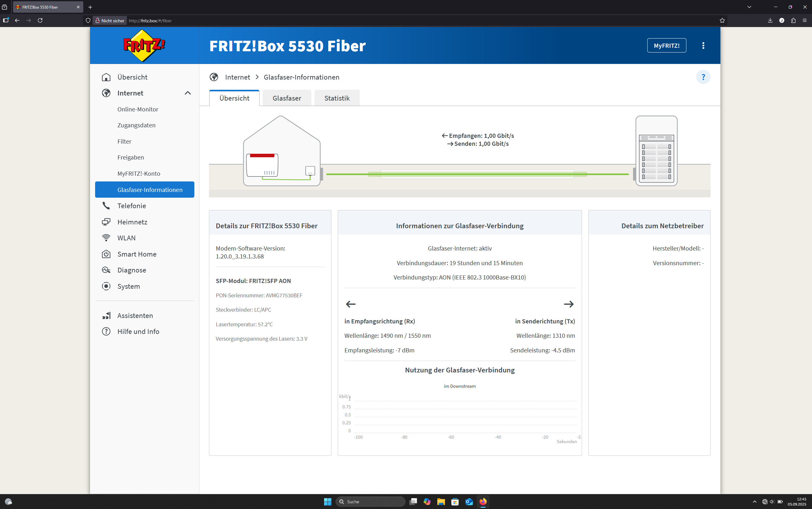812x509 pixels.
Task: Click the WLAN wifi icon
Action: point(106,238)
